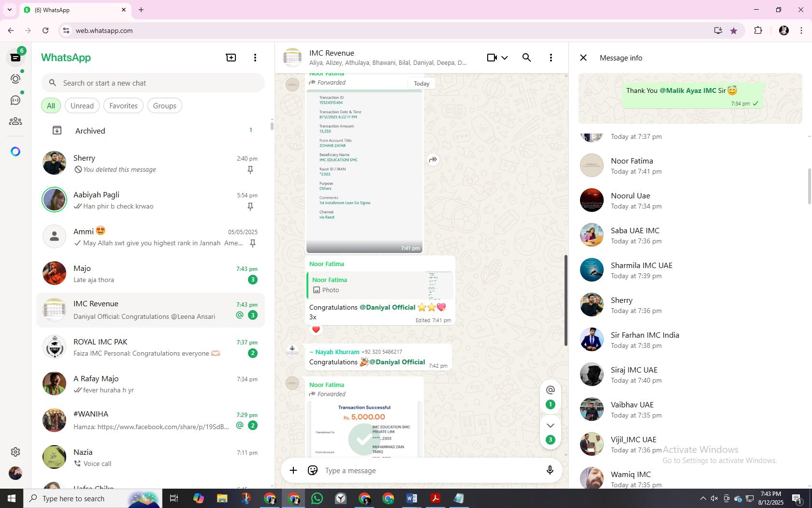Screen dimensions: 812x508
Task: Click @Malik Ayaz IMC mention
Action: tap(688, 90)
